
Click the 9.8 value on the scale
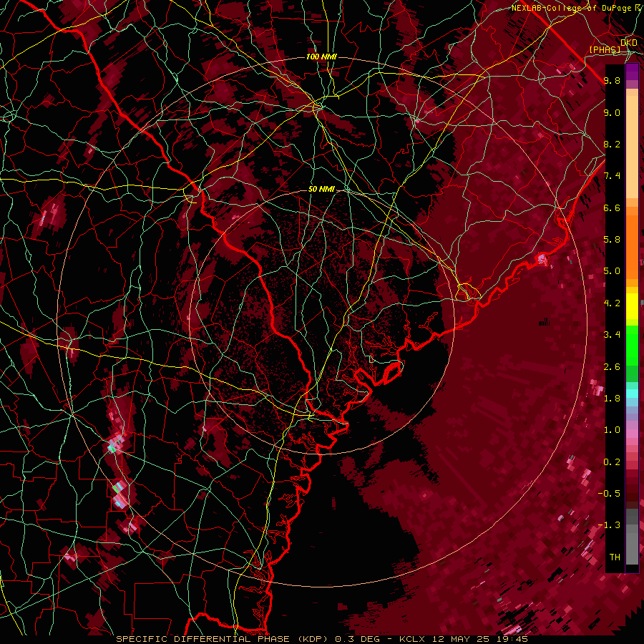612,80
